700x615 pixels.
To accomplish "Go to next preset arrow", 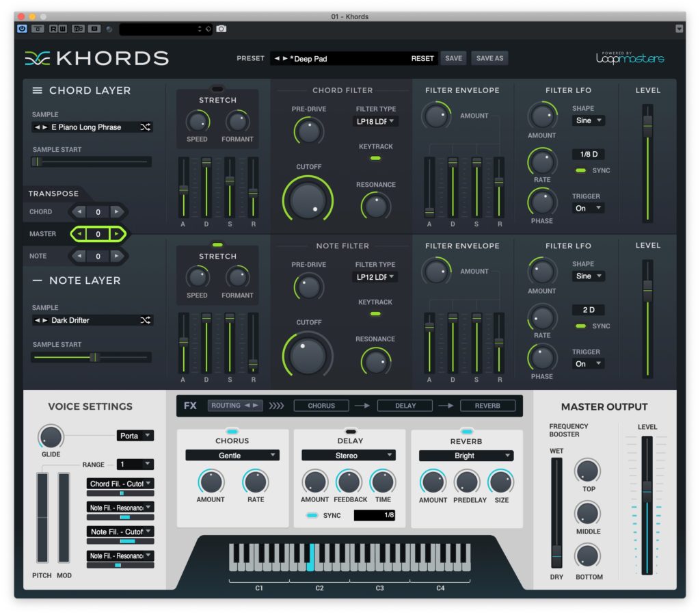I will pyautogui.click(x=285, y=59).
